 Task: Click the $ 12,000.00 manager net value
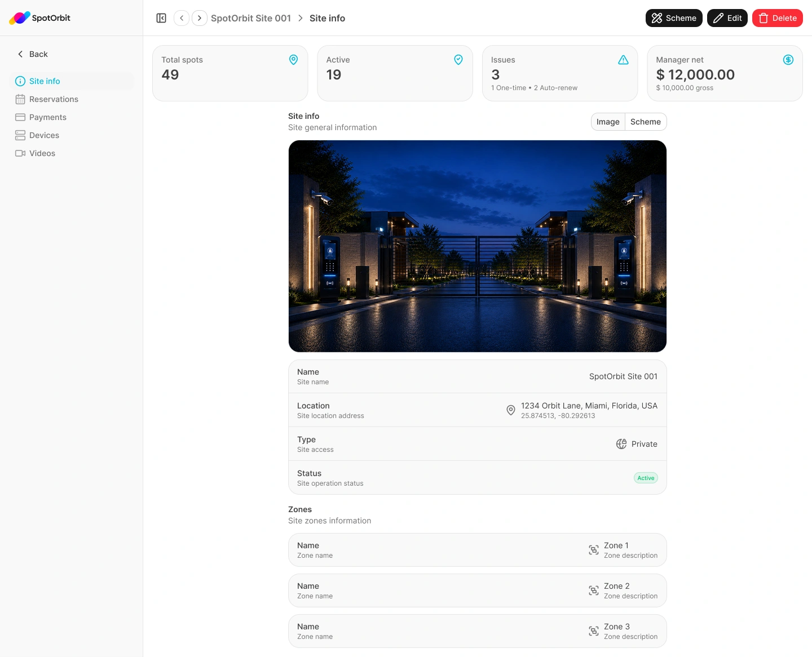click(695, 74)
